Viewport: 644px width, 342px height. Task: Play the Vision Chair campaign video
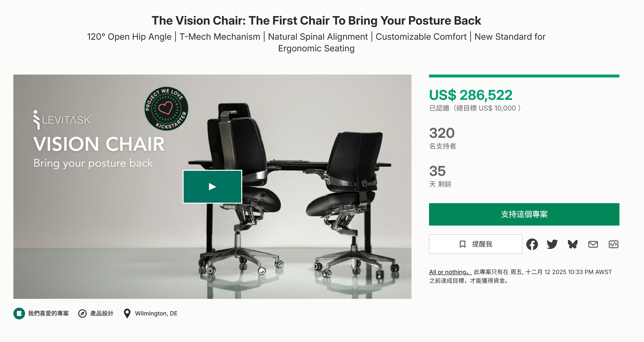pos(212,187)
